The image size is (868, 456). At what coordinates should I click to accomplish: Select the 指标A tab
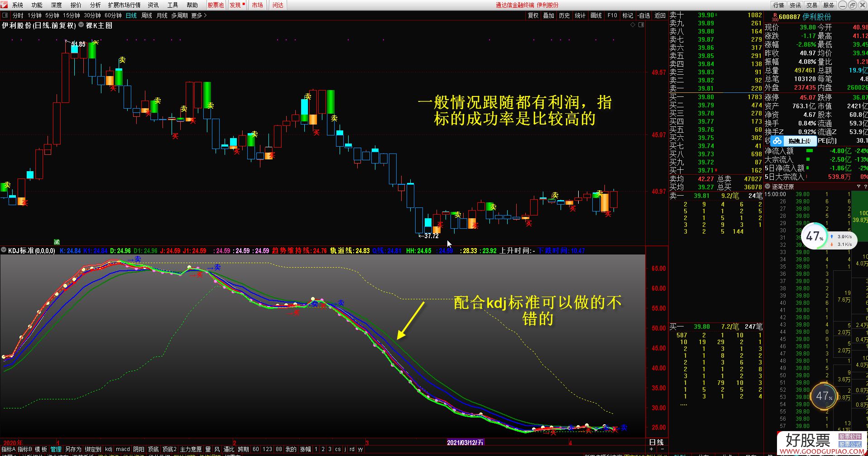pyautogui.click(x=8, y=449)
